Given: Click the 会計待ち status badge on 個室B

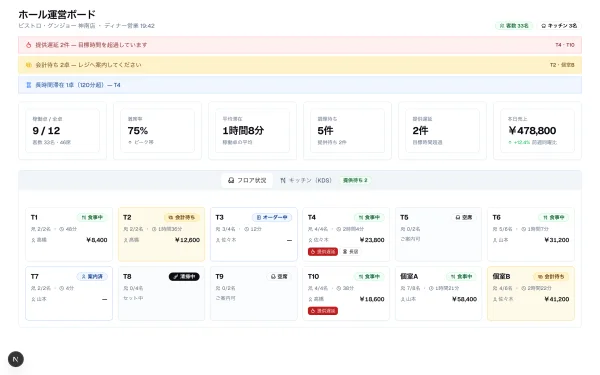Looking at the screenshot, I should click(551, 277).
